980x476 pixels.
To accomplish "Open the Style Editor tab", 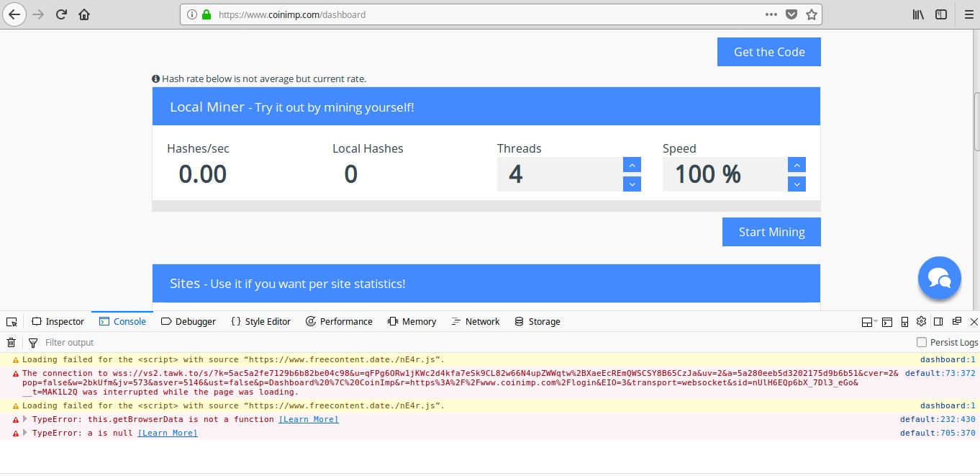I will [261, 322].
